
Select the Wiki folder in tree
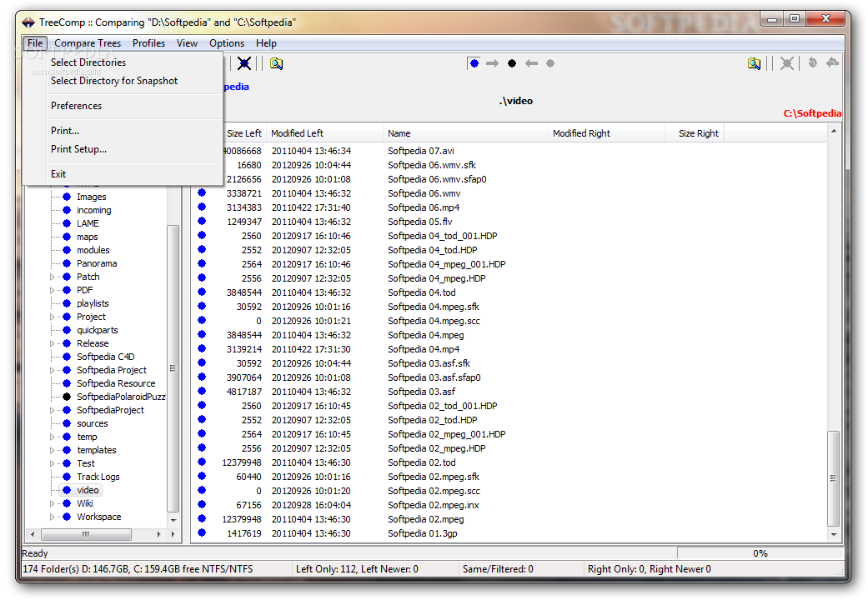85,503
